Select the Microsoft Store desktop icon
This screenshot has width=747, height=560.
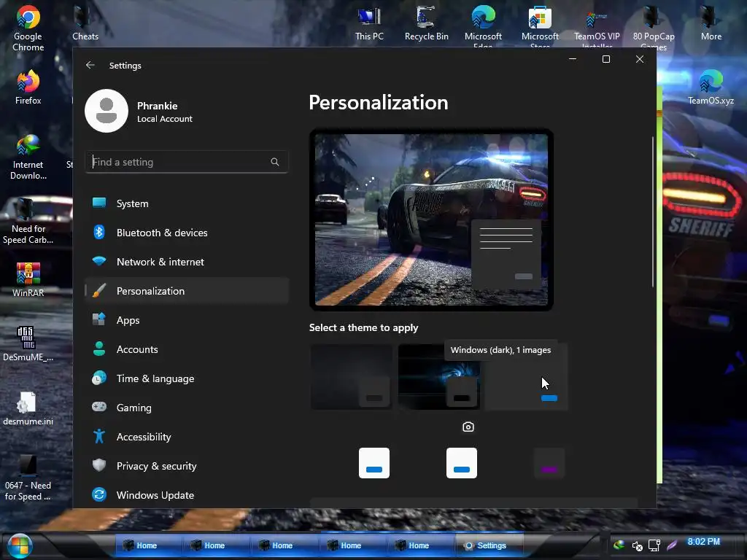coord(540,26)
